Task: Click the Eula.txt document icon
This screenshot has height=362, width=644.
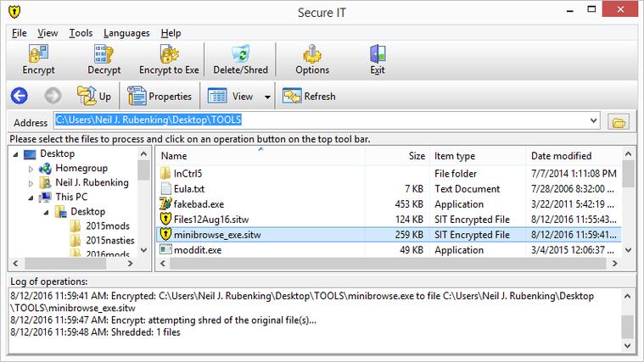Action: (x=165, y=188)
